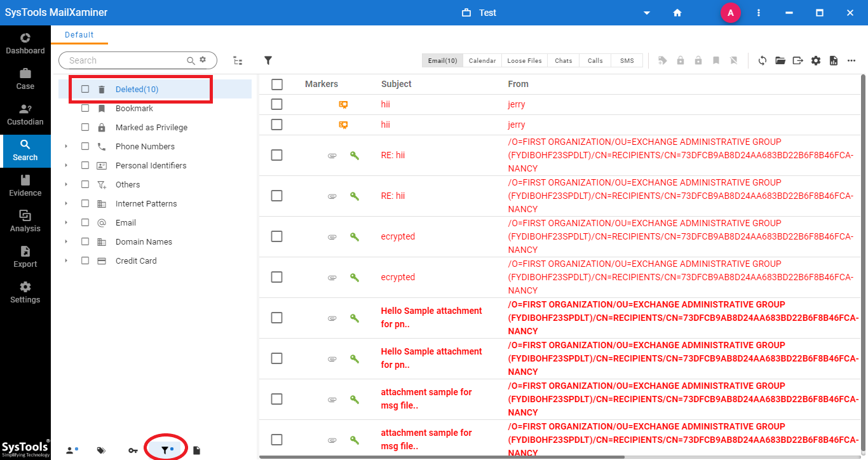Go to the Case section
Image resolution: width=868 pixels, height=460 pixels.
pyautogui.click(x=25, y=79)
